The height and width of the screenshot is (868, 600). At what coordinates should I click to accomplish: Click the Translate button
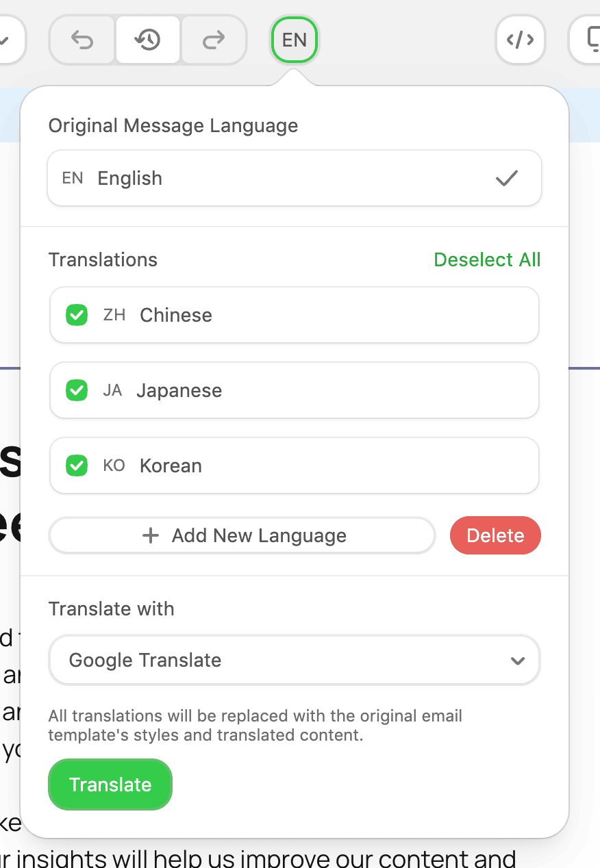(x=110, y=784)
